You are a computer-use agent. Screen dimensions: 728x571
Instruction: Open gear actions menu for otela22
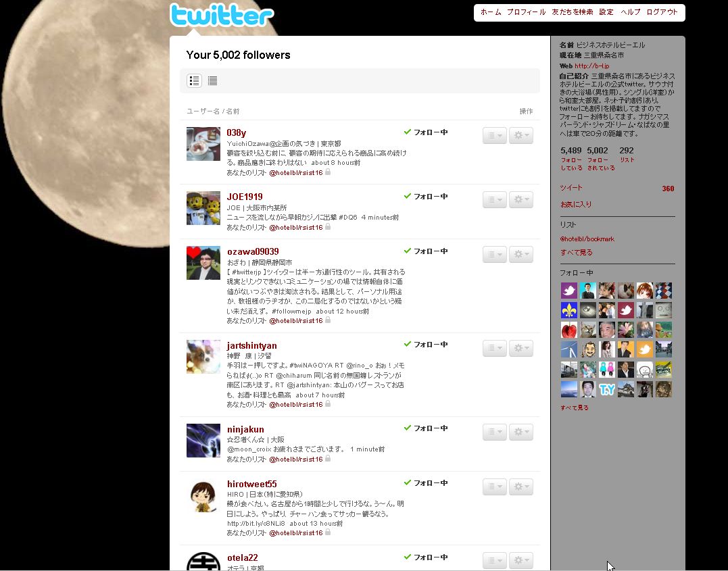pos(521,560)
